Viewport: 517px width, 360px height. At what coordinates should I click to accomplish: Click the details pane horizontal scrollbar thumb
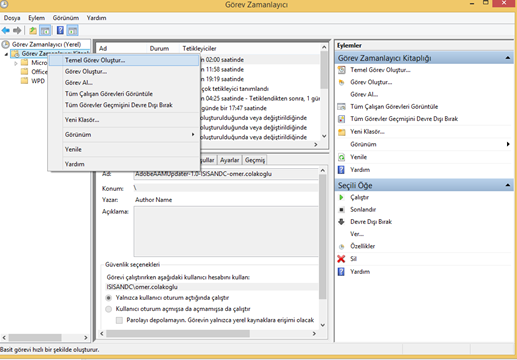click(178, 333)
